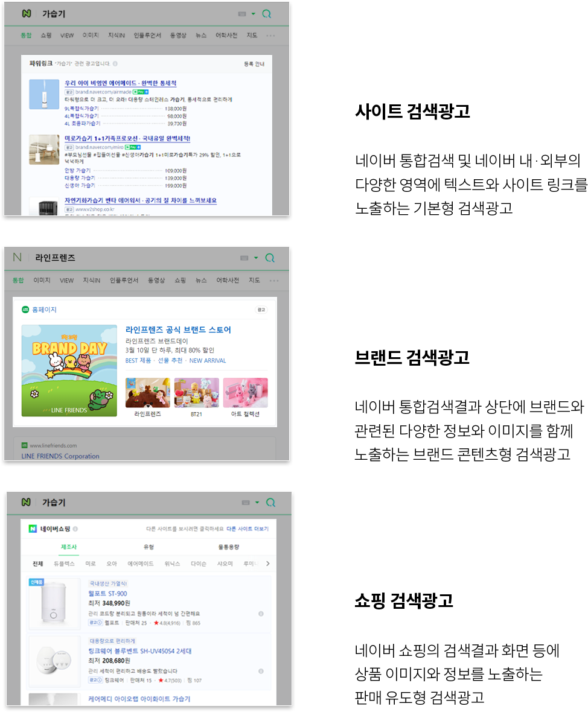Screen dimensions: 588x712
Task: Filter by the 다이슨 brand
Action: pyautogui.click(x=199, y=564)
